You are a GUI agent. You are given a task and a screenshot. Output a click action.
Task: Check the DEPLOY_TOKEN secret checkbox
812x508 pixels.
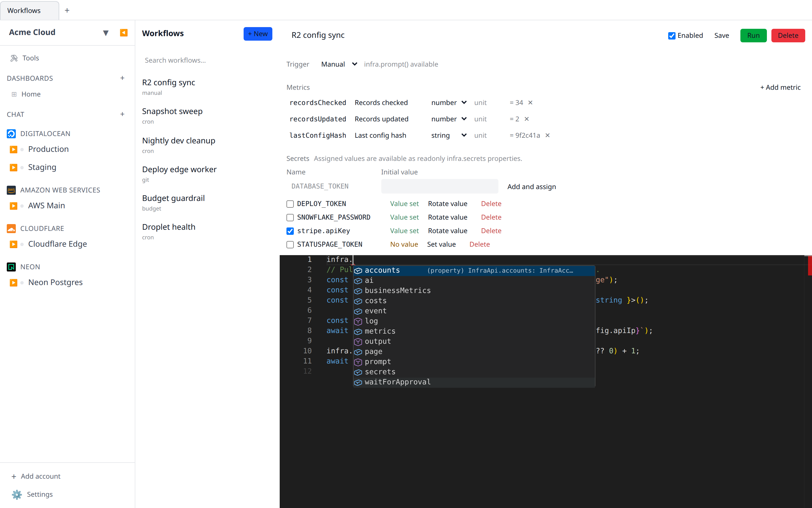[290, 204]
